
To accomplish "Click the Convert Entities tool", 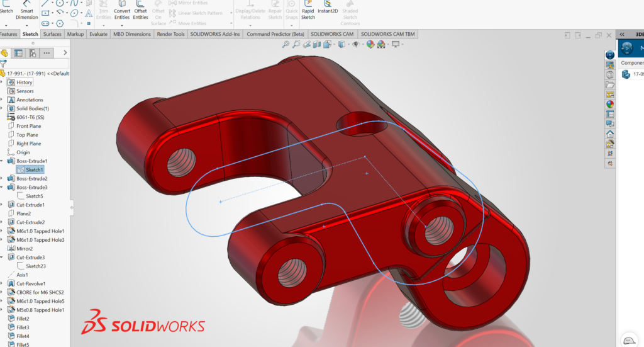I will (122, 10).
